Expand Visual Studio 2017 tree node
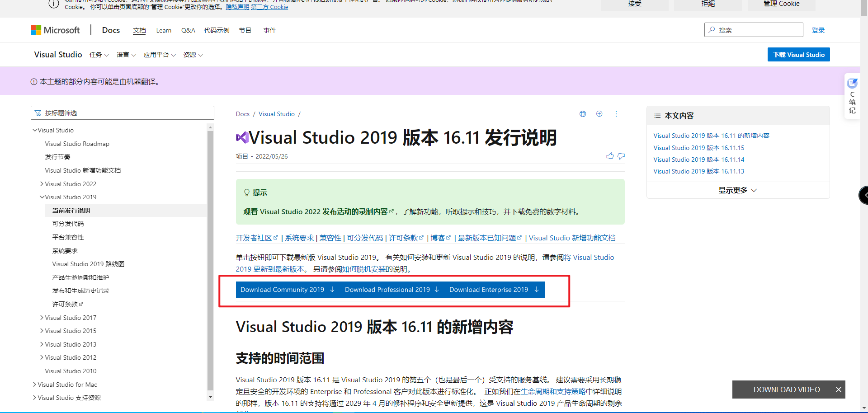This screenshot has height=413, width=868. [42, 318]
